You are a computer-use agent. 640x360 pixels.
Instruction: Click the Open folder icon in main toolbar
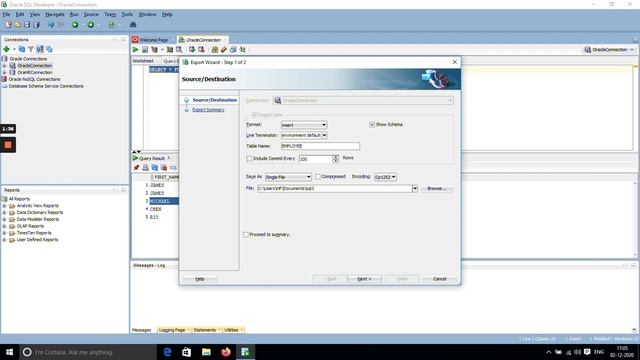(x=18, y=25)
